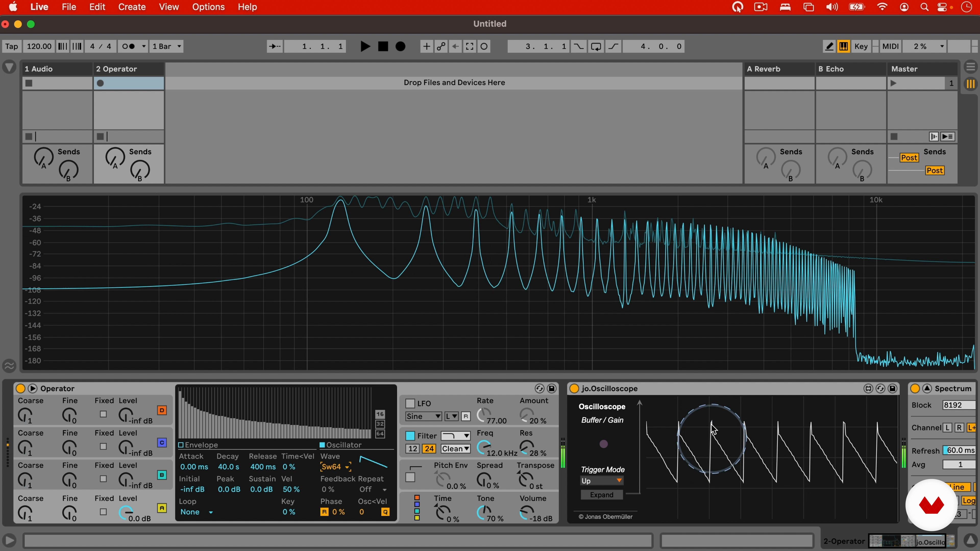This screenshot has width=980, height=551.
Task: Toggle LFO Retrigger R button
Action: pyautogui.click(x=466, y=416)
